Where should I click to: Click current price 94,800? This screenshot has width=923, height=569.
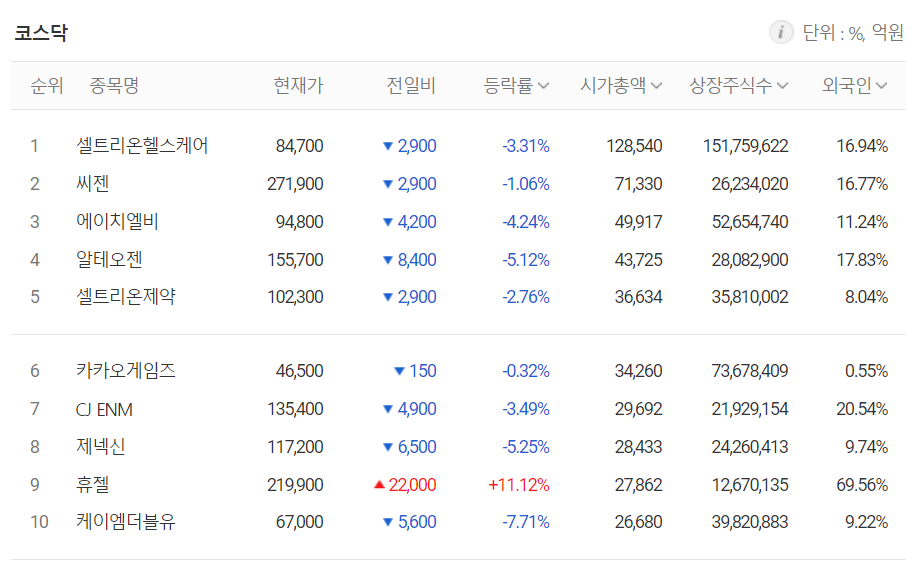coord(300,222)
